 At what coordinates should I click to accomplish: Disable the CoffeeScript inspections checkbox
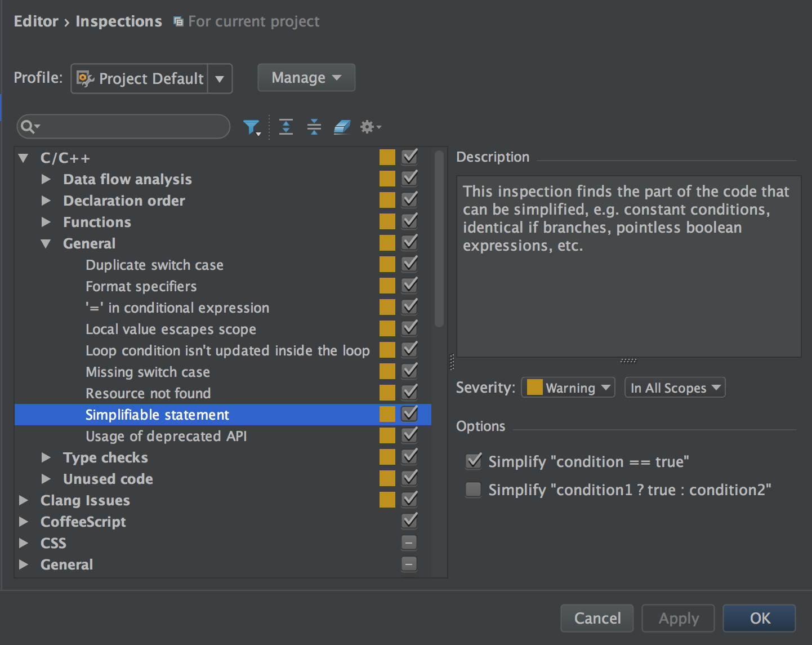pyautogui.click(x=409, y=521)
